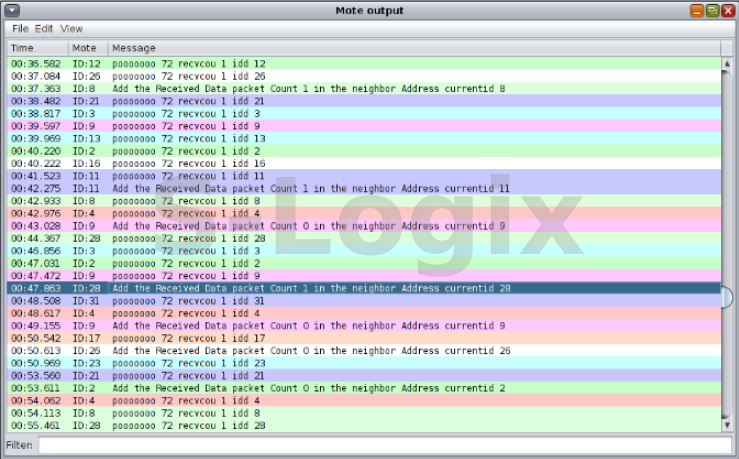Select the row at time 00:44.367

coord(364,238)
